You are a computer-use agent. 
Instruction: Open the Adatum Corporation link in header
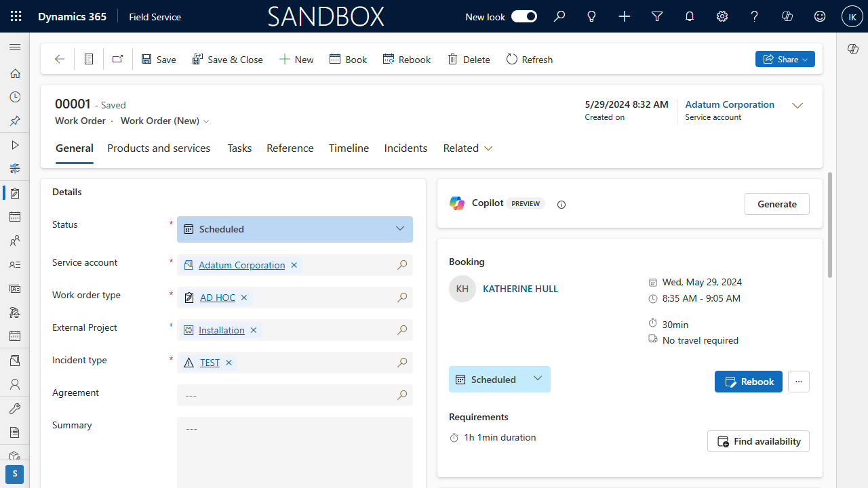tap(730, 104)
